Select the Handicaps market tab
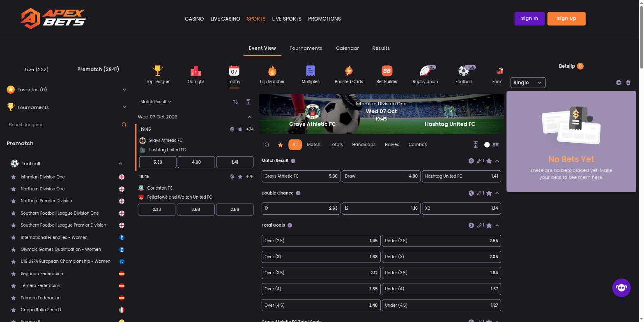The image size is (644, 322). tap(363, 145)
